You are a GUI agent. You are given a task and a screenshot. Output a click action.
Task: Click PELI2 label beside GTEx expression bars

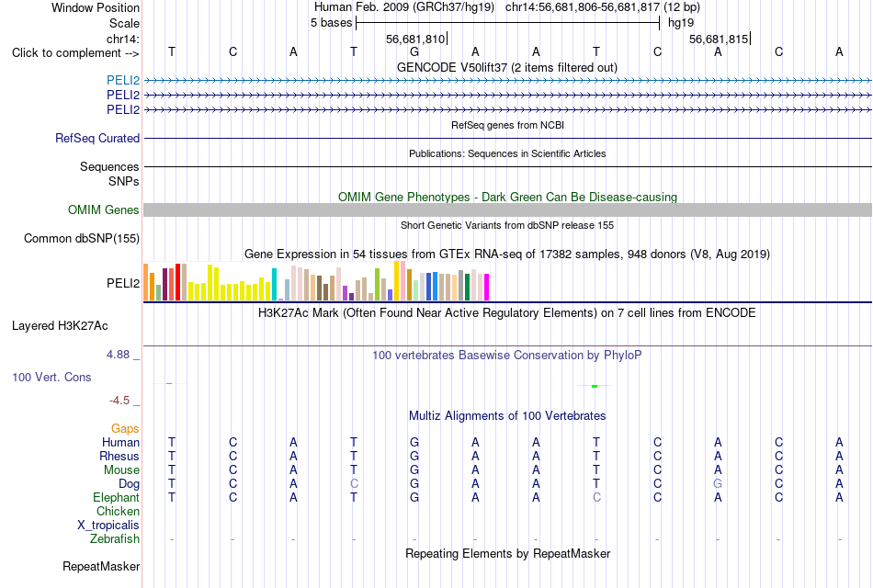123,283
